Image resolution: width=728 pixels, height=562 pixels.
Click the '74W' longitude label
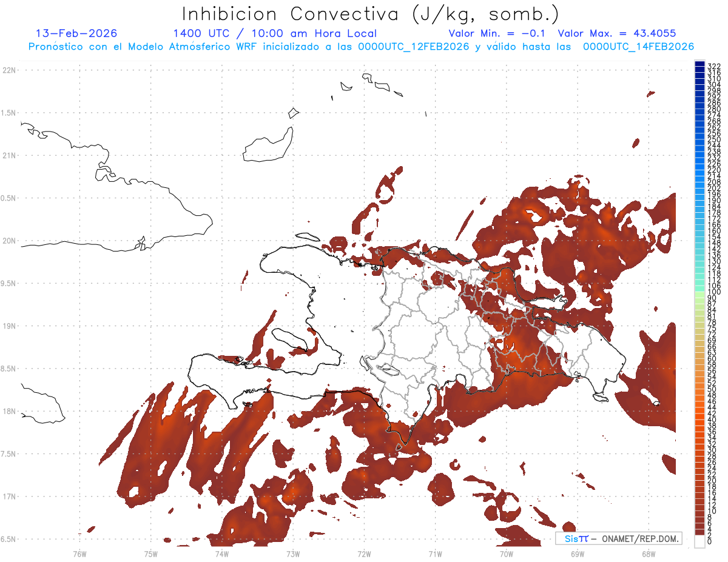[x=221, y=554]
